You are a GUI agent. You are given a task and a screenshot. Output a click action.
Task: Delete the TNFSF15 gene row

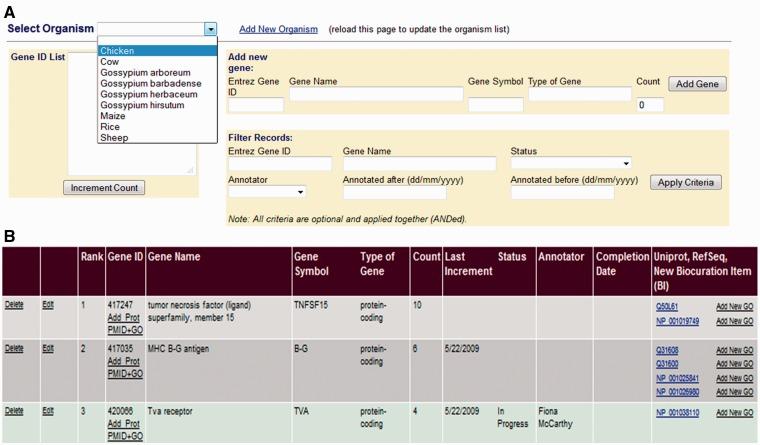tap(14, 305)
